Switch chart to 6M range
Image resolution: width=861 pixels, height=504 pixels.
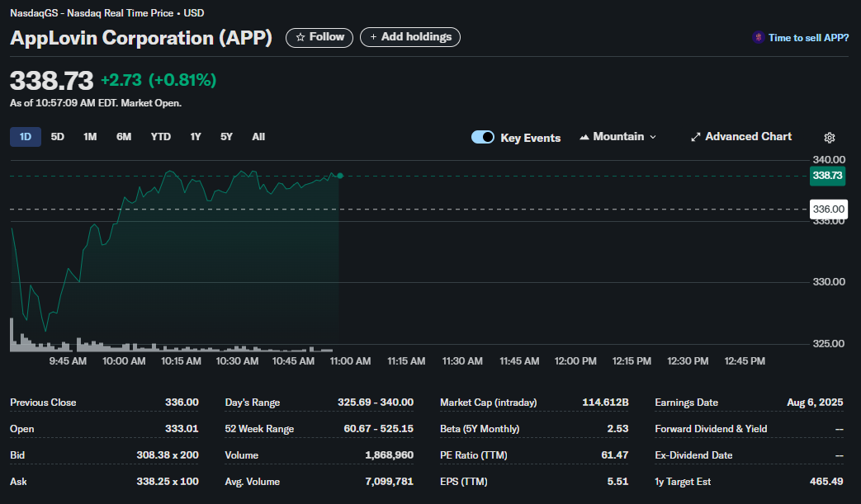(124, 137)
